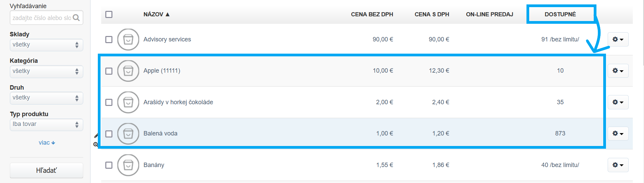Open gear menu for Banány row
The image size is (644, 183).
pos(618,165)
